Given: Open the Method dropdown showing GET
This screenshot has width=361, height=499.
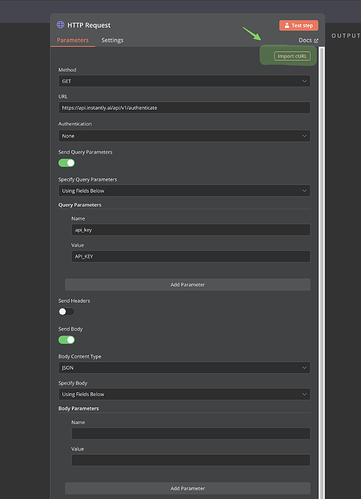Looking at the screenshot, I should (184, 81).
